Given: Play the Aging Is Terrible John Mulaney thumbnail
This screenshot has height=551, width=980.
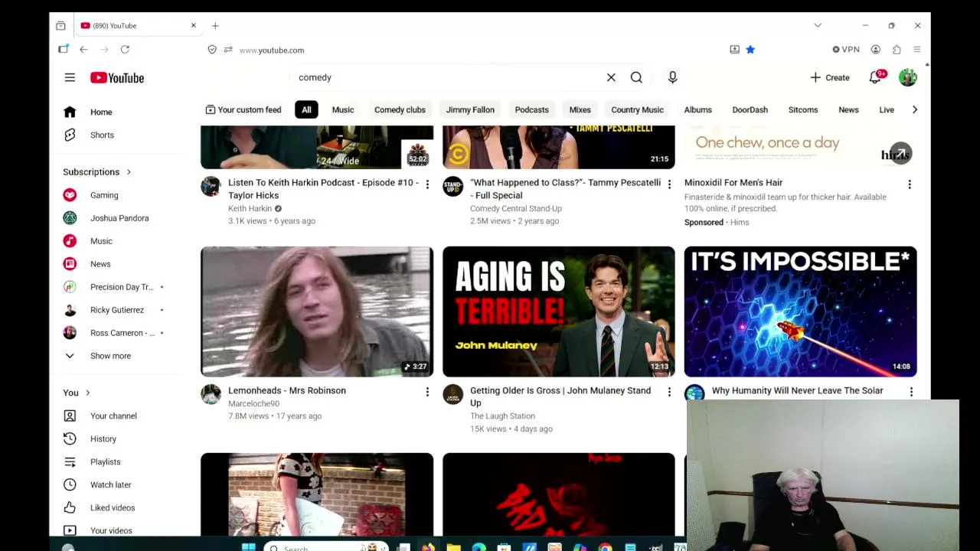Looking at the screenshot, I should [x=559, y=311].
